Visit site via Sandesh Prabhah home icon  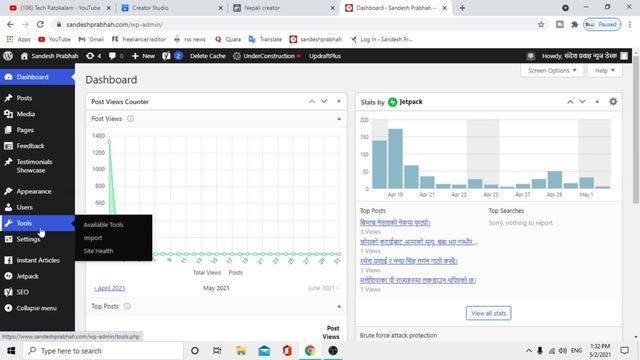tap(49, 56)
